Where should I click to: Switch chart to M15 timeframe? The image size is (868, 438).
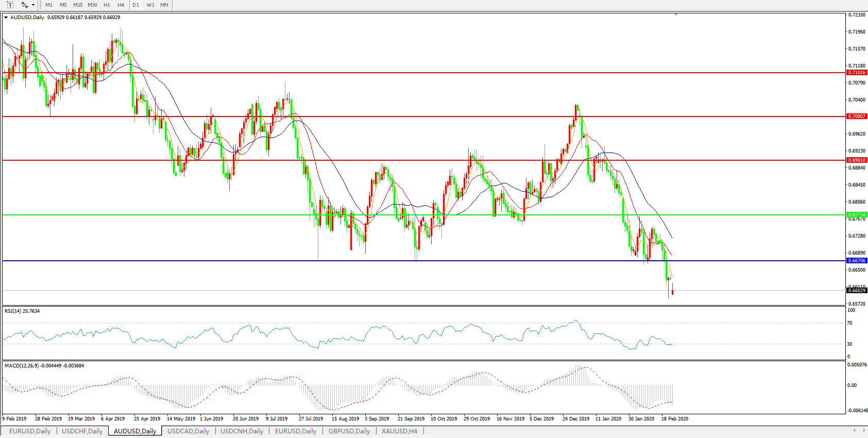click(78, 5)
